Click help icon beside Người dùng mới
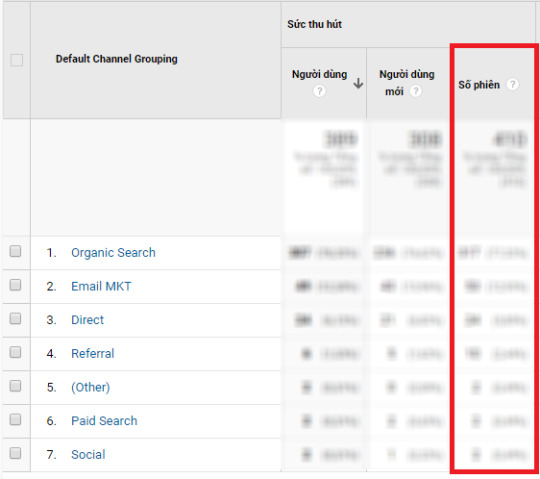The height and width of the screenshot is (479, 540). (416, 91)
